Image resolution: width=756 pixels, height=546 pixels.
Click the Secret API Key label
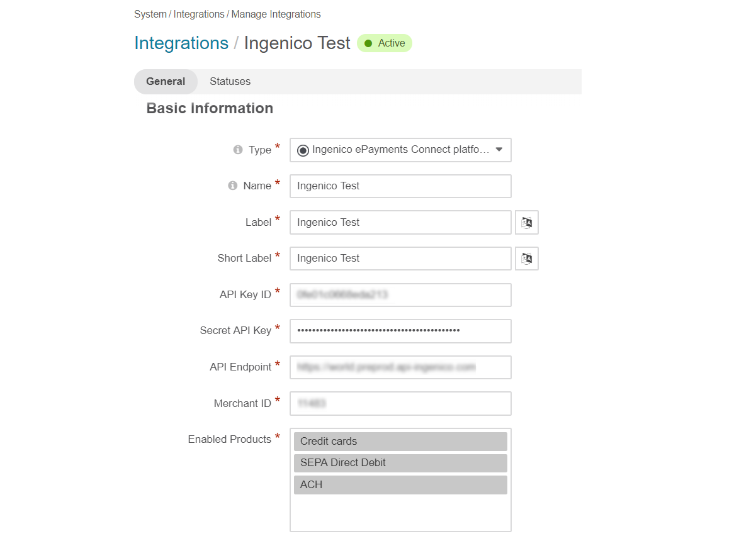(x=235, y=330)
